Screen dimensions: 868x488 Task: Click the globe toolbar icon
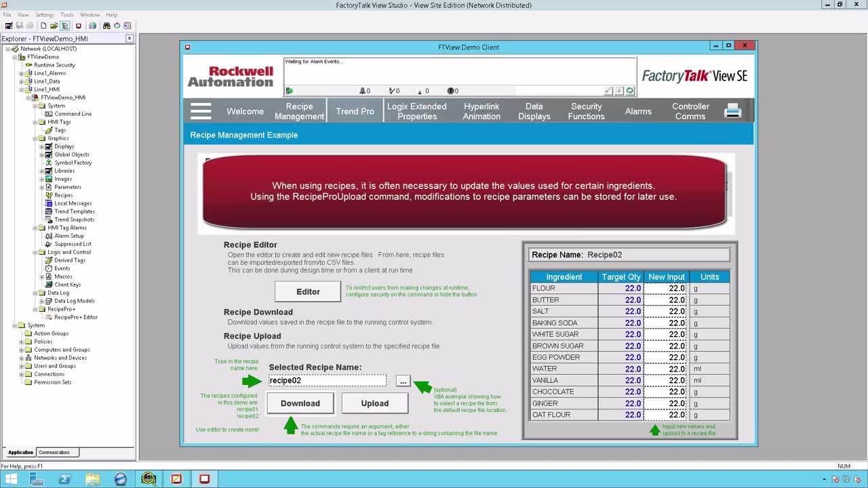click(92, 26)
